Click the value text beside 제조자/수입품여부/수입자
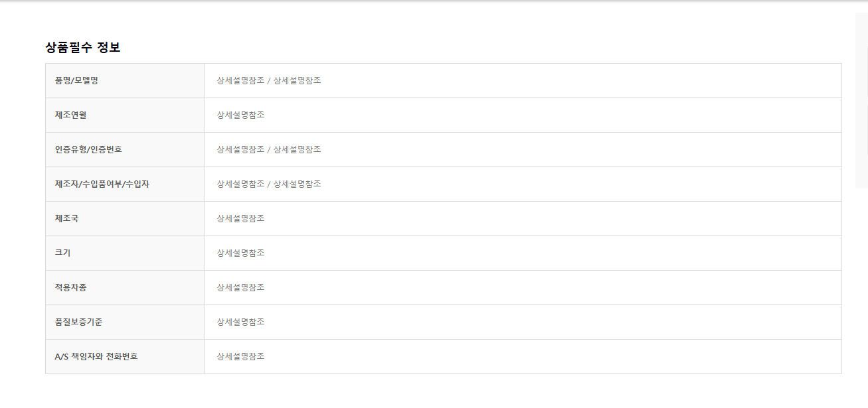Viewport: 868px width, 408px height. 269,184
